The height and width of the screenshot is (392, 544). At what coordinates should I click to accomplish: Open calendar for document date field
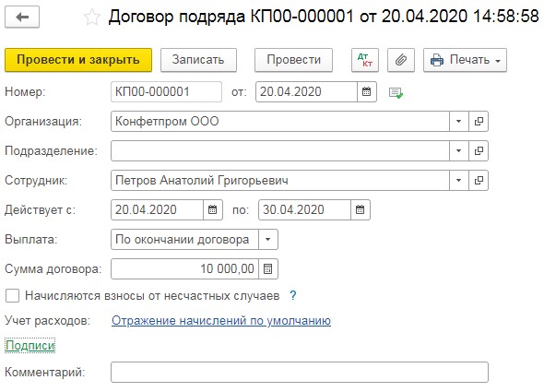pyautogui.click(x=367, y=91)
